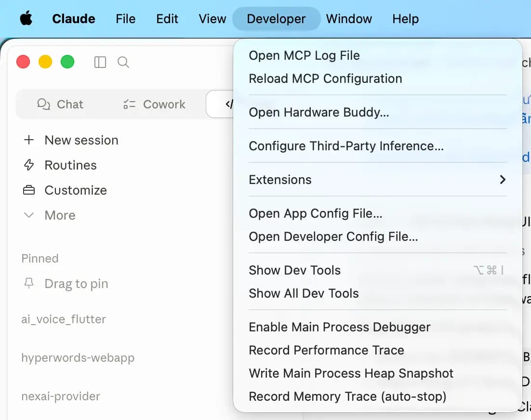This screenshot has height=420, width=531.
Task: Click the lightning bolt Routines icon
Action: (29, 165)
